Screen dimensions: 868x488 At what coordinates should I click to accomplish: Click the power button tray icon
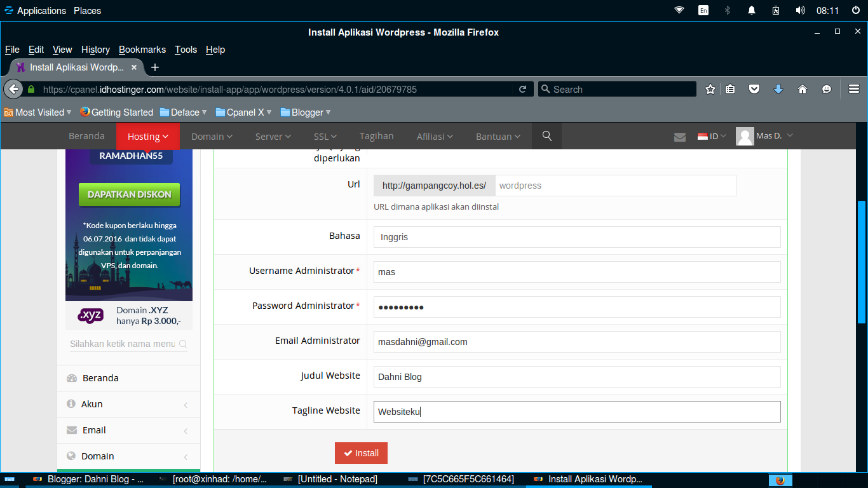(855, 10)
